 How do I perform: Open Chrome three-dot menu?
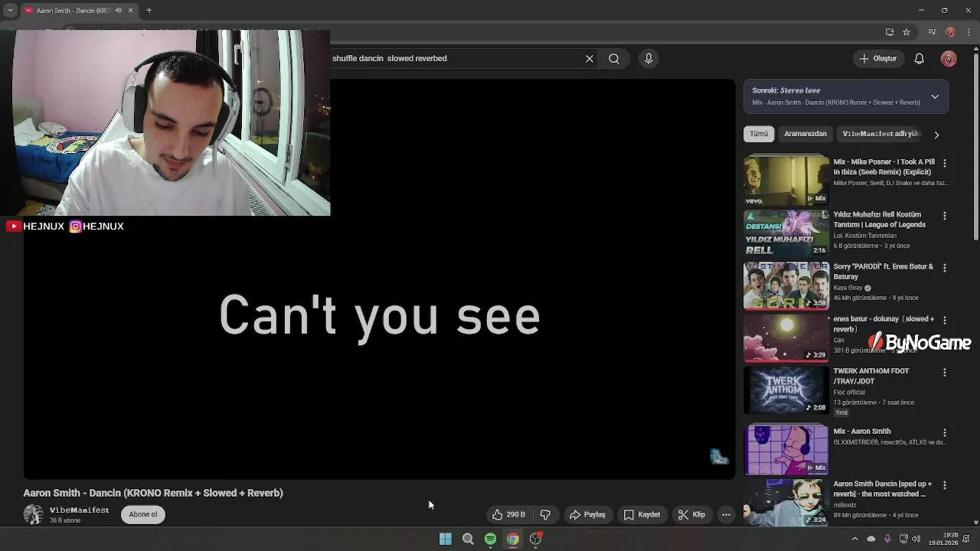tap(967, 32)
